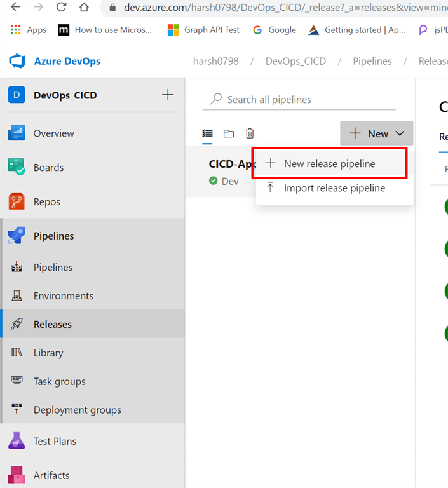The height and width of the screenshot is (488, 448).
Task: Open the Apps bookmarks shortcut
Action: coord(29,30)
